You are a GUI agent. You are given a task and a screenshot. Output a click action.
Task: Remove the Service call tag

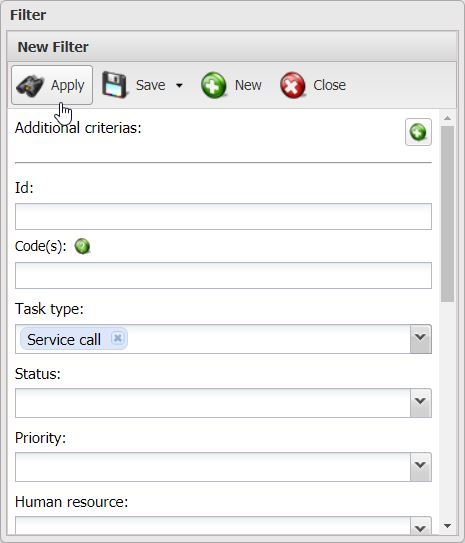(118, 338)
